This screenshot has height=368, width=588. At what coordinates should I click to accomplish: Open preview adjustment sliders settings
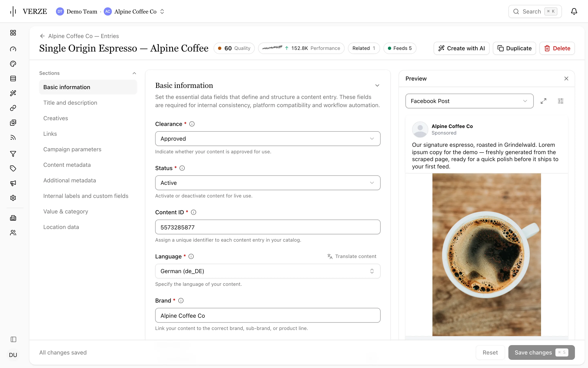561,101
